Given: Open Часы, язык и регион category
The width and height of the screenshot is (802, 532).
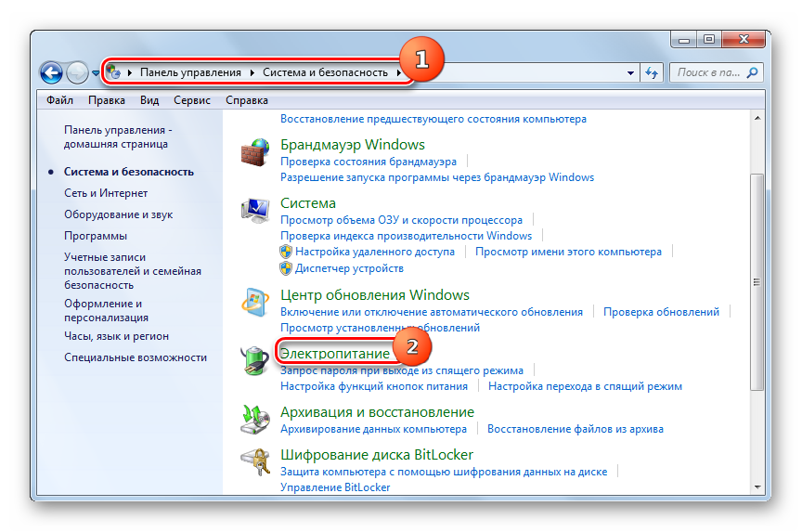Looking at the screenshot, I should click(x=116, y=337).
